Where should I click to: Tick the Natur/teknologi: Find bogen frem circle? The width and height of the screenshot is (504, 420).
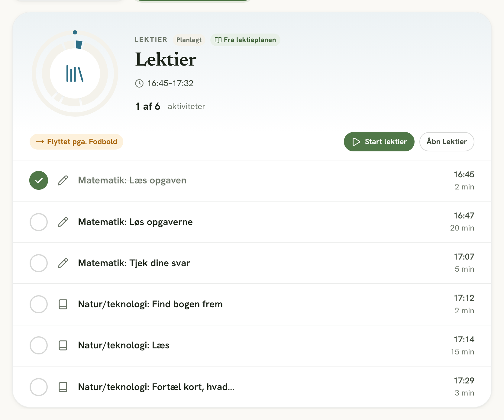(x=39, y=304)
